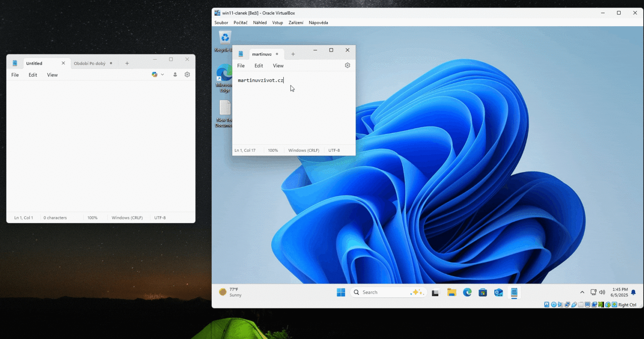644x339 pixels.
Task: Click the Right Ctrl host key label
Action: (x=627, y=305)
